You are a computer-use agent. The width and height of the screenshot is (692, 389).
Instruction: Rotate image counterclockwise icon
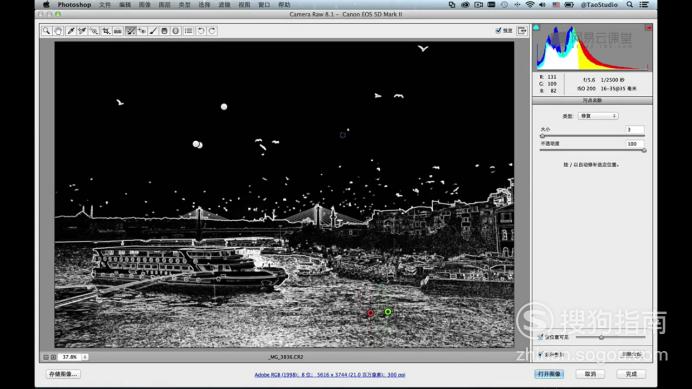pos(201,31)
